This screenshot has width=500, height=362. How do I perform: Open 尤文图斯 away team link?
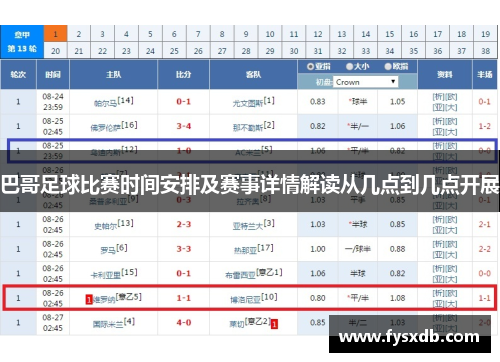(x=248, y=103)
